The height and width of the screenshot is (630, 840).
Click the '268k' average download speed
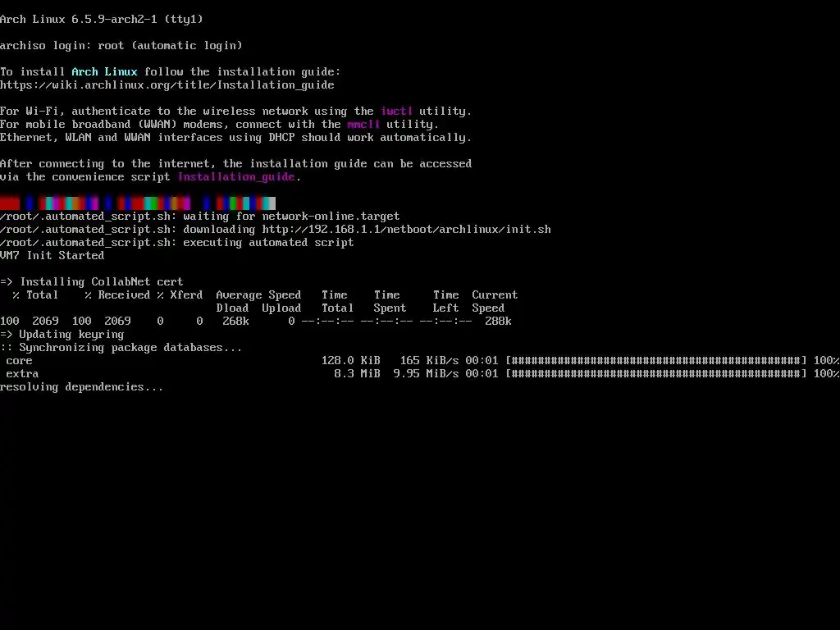tap(235, 322)
